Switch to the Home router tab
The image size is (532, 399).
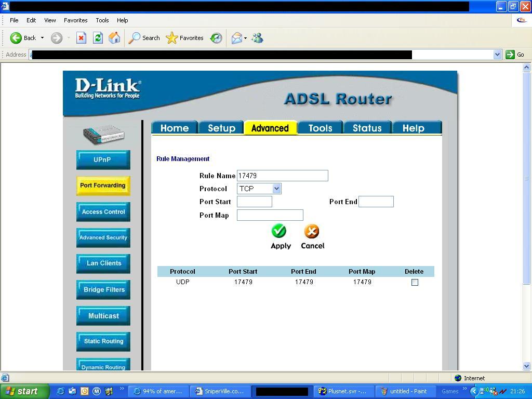coord(175,128)
